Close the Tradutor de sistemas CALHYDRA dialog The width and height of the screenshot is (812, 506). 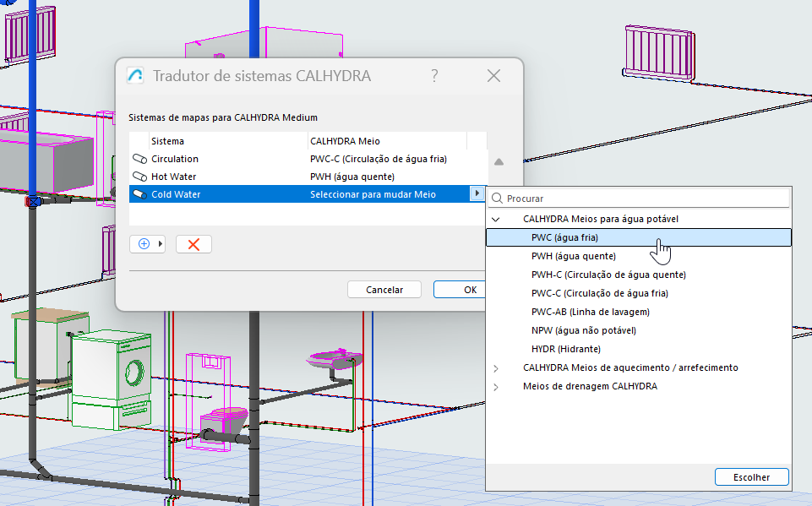(493, 76)
